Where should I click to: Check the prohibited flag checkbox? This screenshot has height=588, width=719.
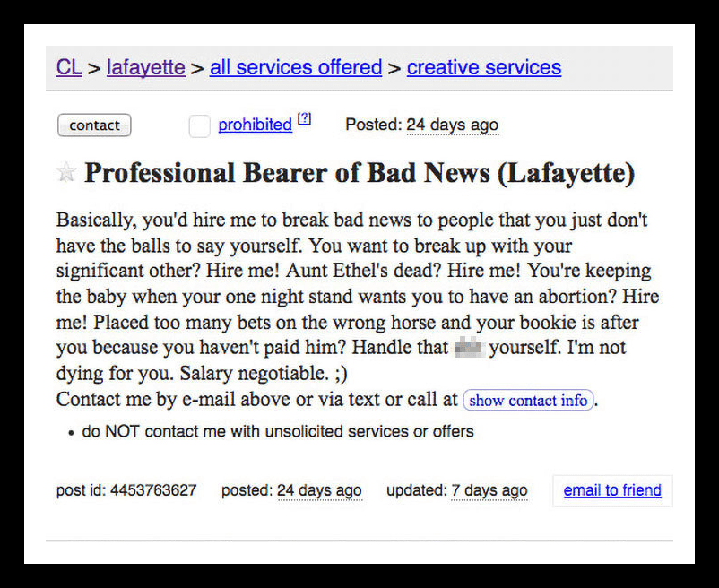[199, 126]
